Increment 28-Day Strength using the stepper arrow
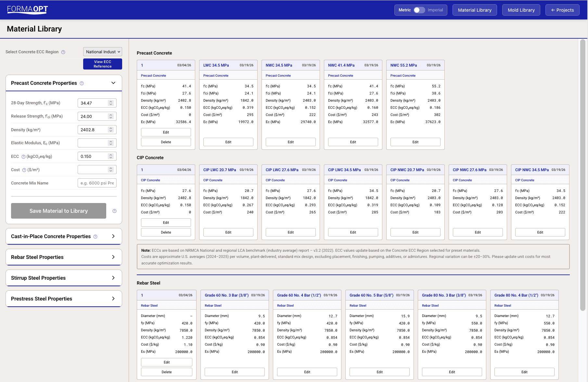The image size is (588, 382). pyautogui.click(x=111, y=101)
